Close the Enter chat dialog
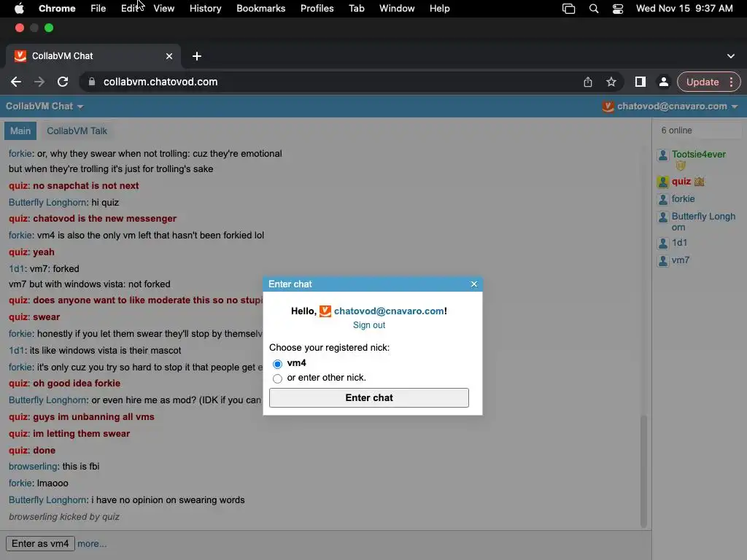The height and width of the screenshot is (560, 747). click(473, 284)
